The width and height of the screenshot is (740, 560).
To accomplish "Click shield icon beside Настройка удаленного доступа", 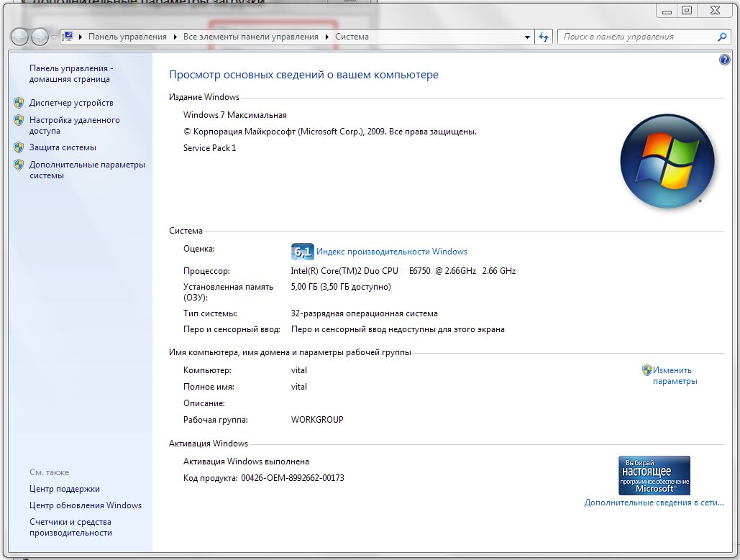I will tap(19, 120).
